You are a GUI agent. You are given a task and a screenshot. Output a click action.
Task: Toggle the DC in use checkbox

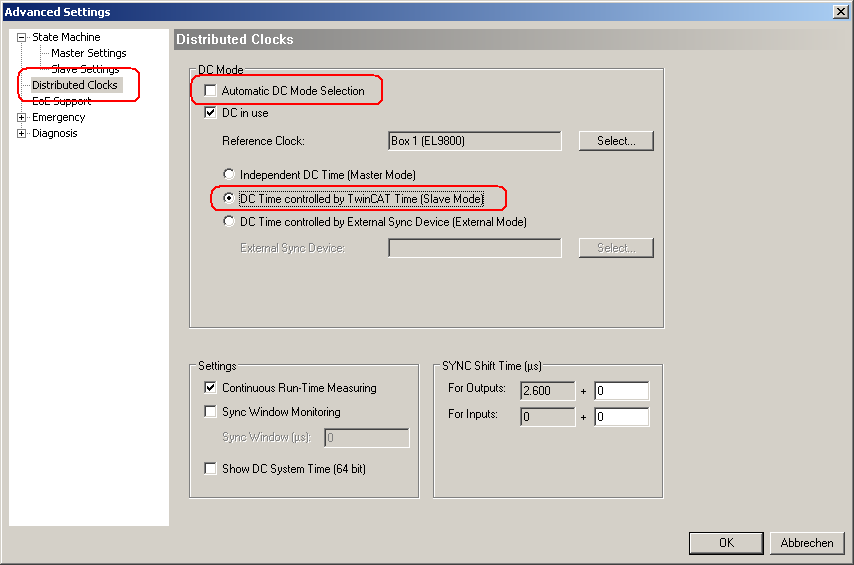[x=211, y=113]
